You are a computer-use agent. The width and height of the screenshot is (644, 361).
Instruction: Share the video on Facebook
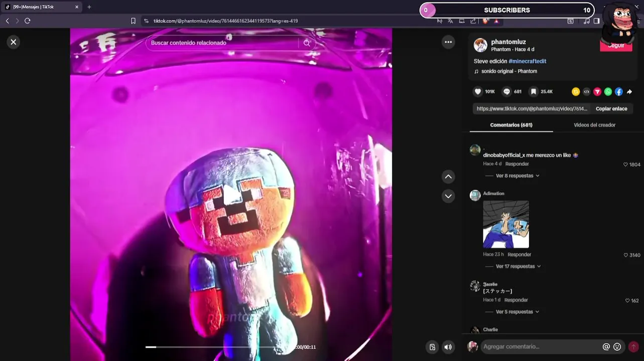click(x=619, y=92)
